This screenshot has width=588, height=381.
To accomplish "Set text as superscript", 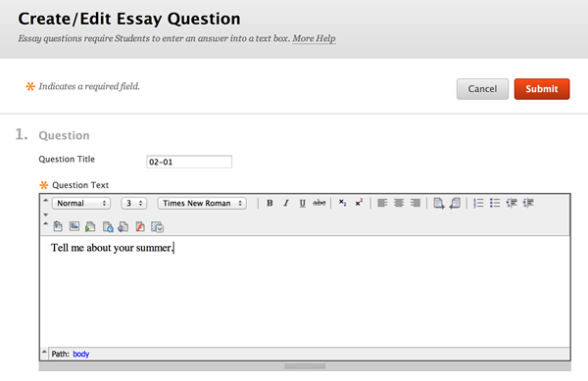I will click(x=359, y=203).
